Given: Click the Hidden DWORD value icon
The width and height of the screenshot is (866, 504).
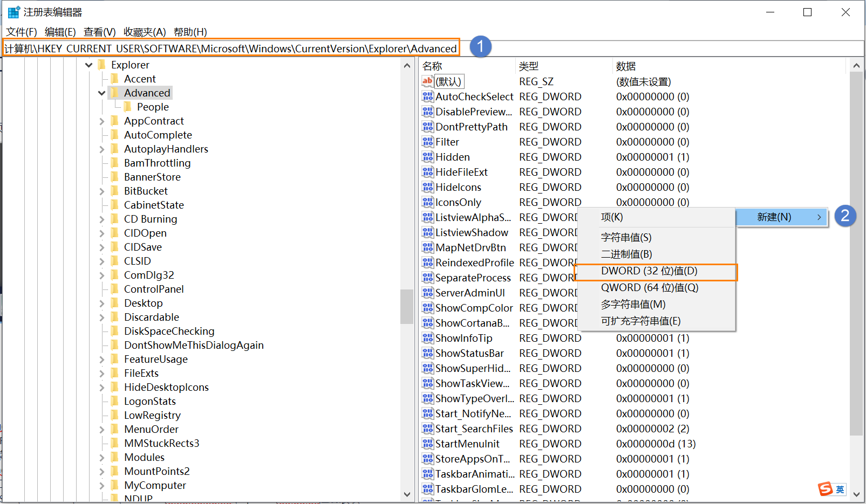Looking at the screenshot, I should tap(428, 157).
